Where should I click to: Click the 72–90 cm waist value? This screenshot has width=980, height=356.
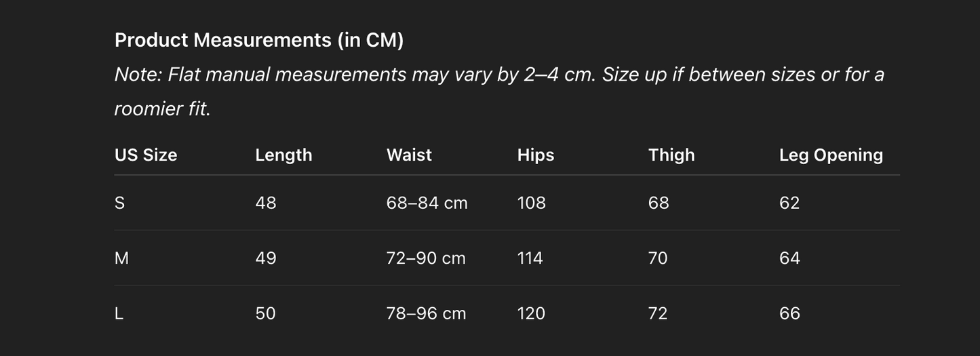pyautogui.click(x=426, y=258)
